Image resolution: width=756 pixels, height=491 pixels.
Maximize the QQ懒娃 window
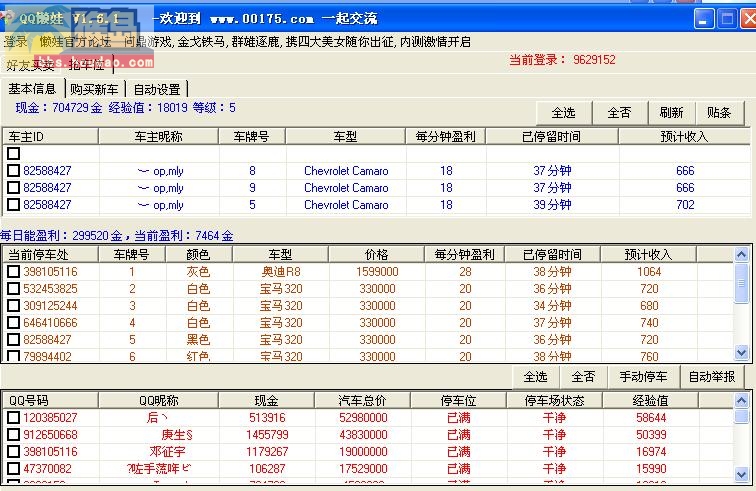[727, 19]
